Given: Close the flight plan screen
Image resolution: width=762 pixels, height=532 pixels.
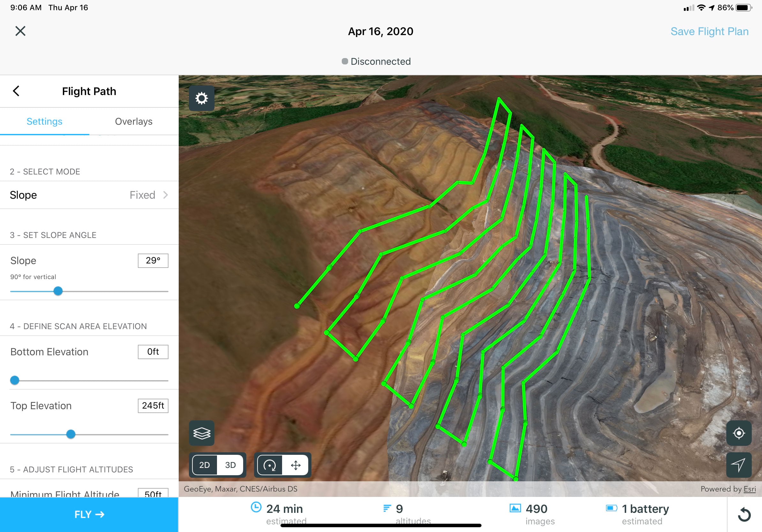Looking at the screenshot, I should pyautogui.click(x=20, y=31).
